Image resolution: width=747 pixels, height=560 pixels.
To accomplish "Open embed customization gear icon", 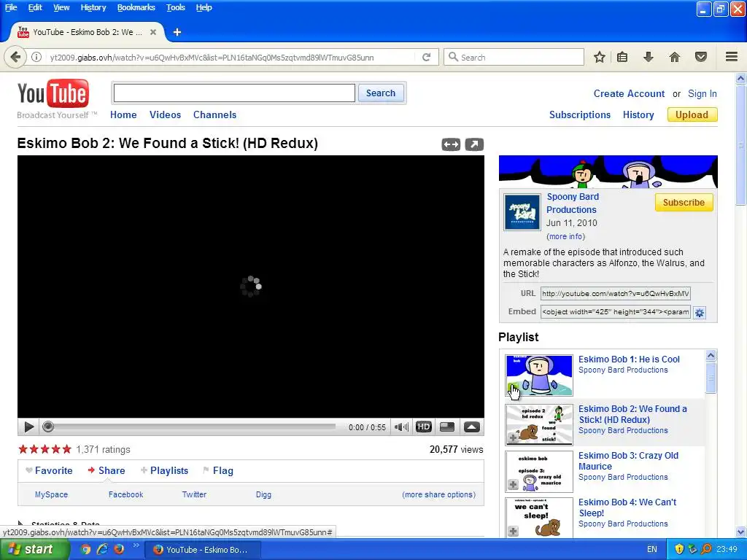I will point(700,313).
